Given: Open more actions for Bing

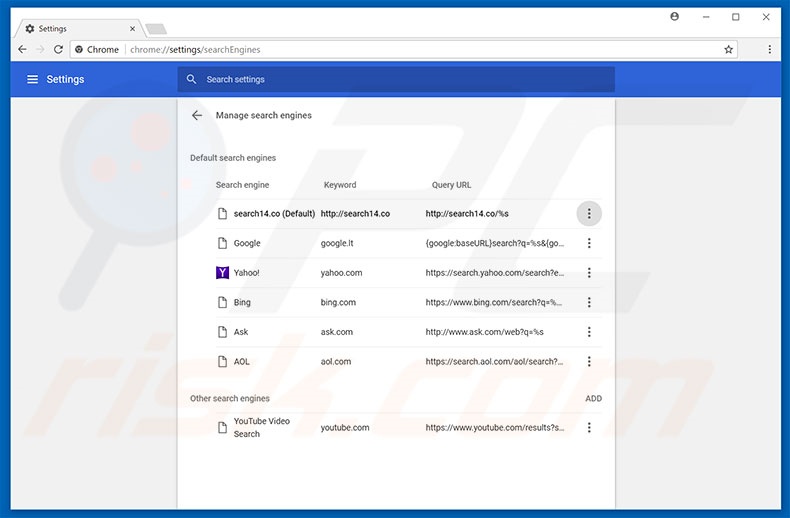Looking at the screenshot, I should click(589, 302).
